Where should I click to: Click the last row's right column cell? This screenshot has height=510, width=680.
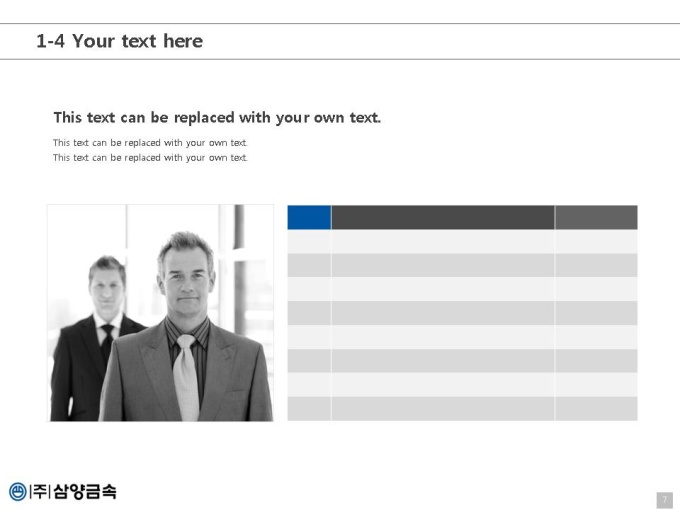(x=596, y=409)
